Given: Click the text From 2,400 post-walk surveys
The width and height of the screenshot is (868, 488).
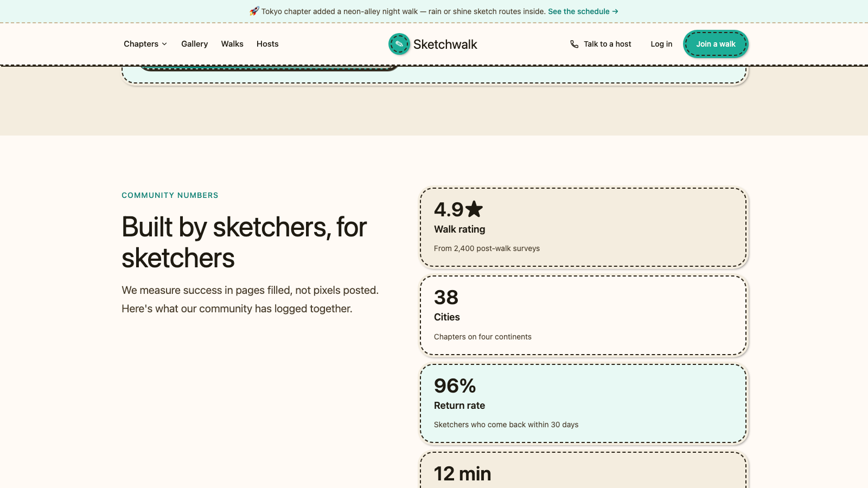Looking at the screenshot, I should tap(487, 248).
